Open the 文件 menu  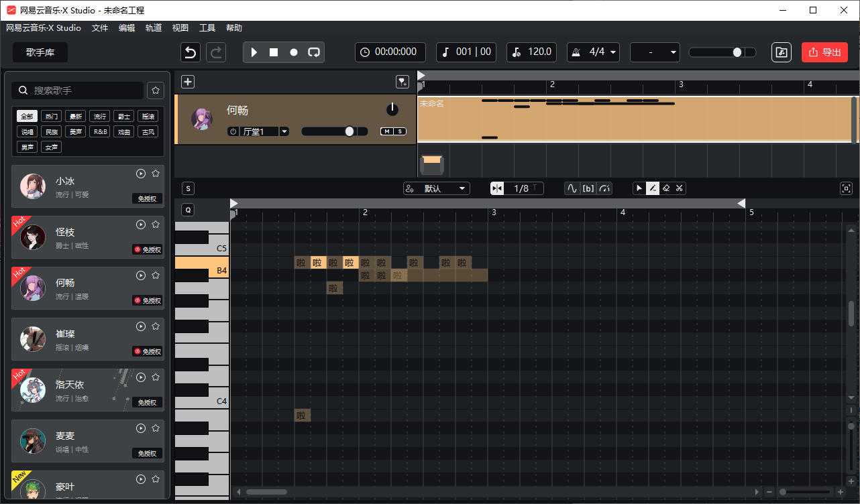click(100, 28)
